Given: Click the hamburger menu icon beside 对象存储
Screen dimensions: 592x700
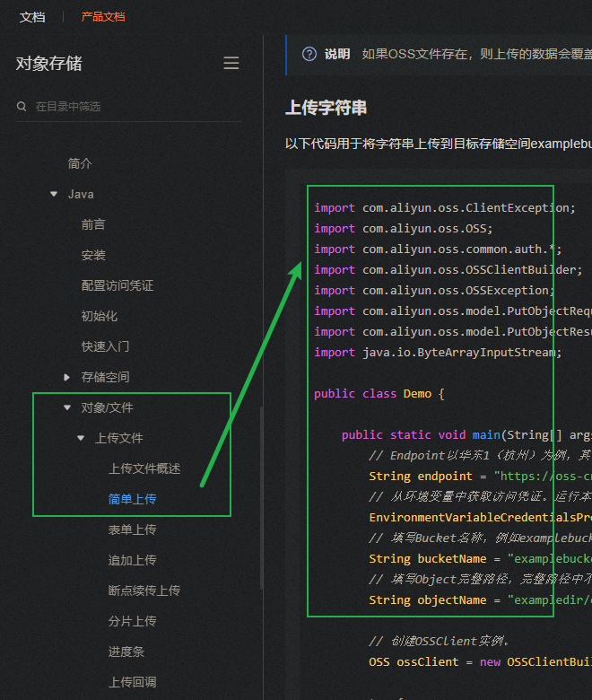Looking at the screenshot, I should coord(231,63).
